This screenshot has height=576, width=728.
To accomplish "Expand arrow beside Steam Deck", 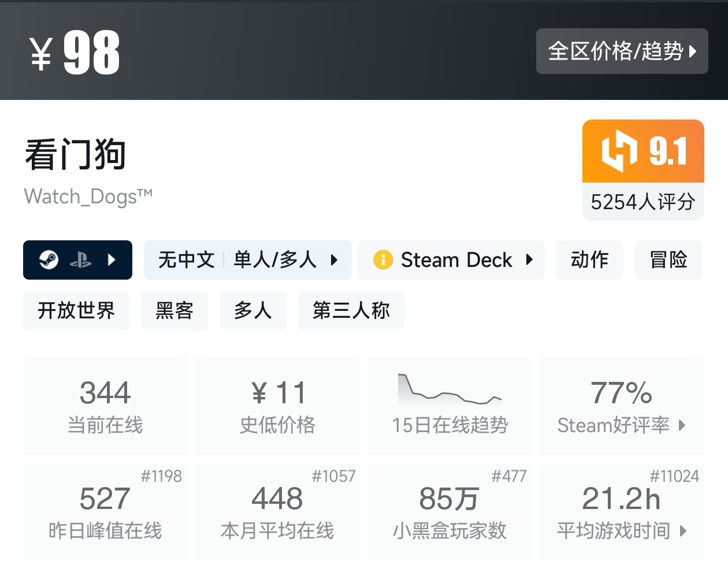I will 529,260.
